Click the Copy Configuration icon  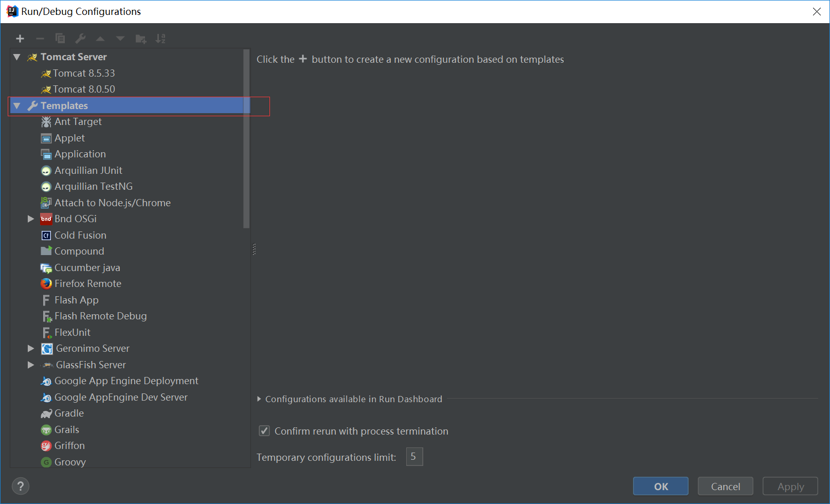(x=60, y=39)
